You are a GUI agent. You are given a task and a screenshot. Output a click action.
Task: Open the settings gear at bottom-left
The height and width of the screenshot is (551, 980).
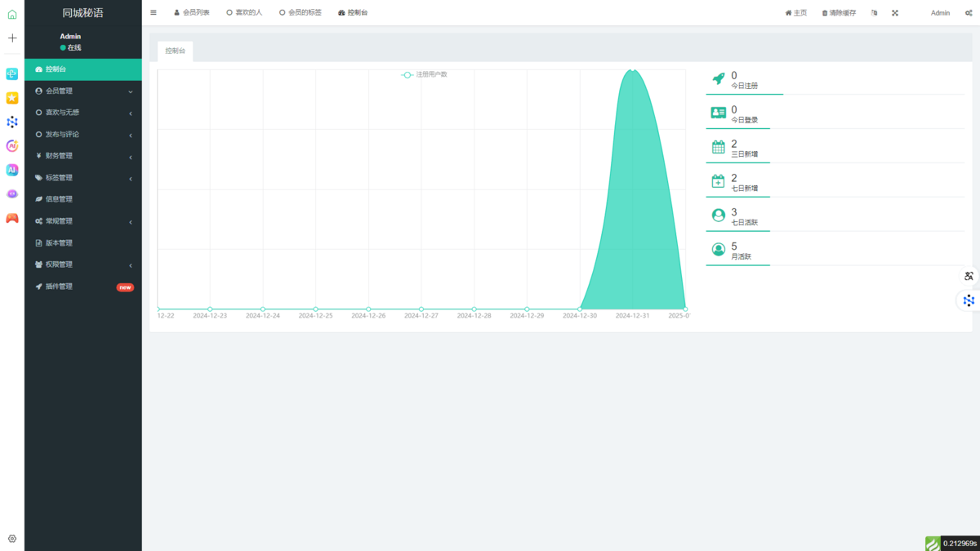12,539
